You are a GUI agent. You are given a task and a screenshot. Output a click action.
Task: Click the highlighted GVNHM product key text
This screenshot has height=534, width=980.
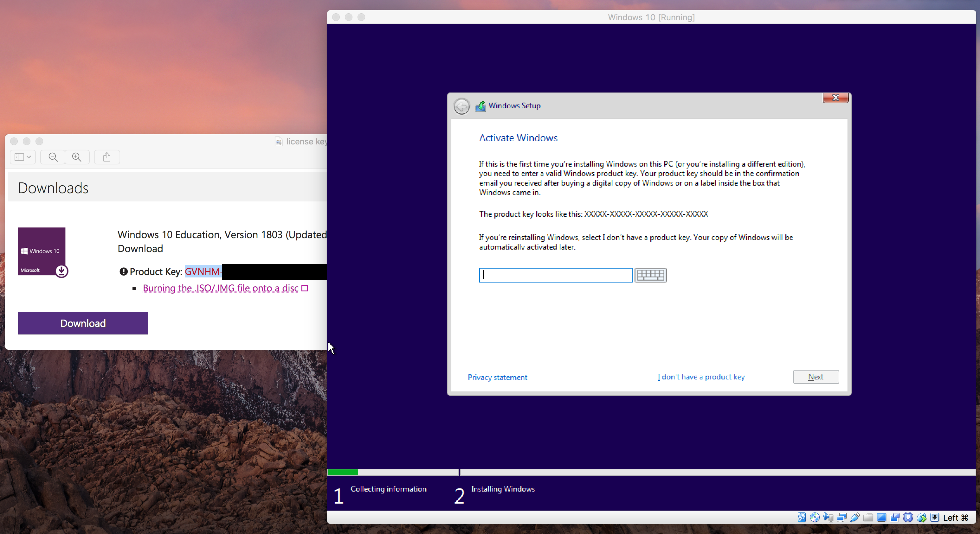click(203, 271)
